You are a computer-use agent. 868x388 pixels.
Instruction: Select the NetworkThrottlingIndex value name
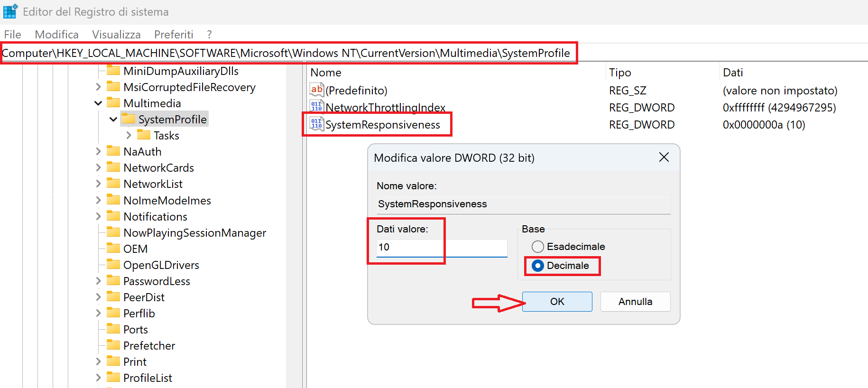point(386,108)
